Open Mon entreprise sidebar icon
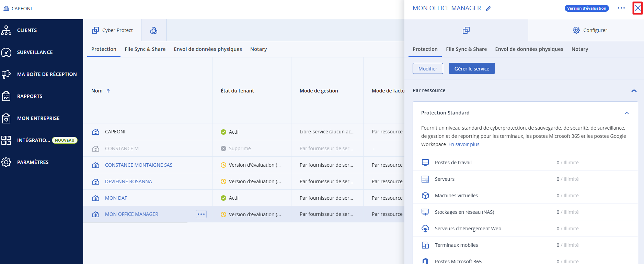 pyautogui.click(x=6, y=118)
